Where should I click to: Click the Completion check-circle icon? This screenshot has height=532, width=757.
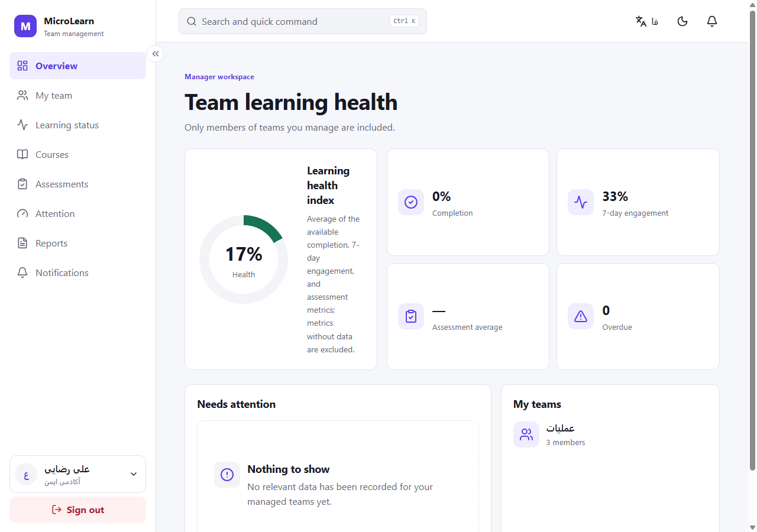411,202
